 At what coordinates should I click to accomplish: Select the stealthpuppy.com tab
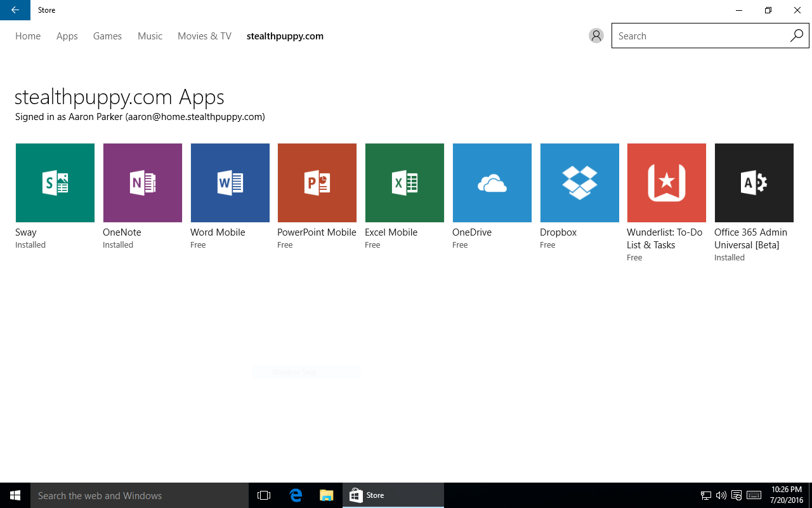point(285,36)
